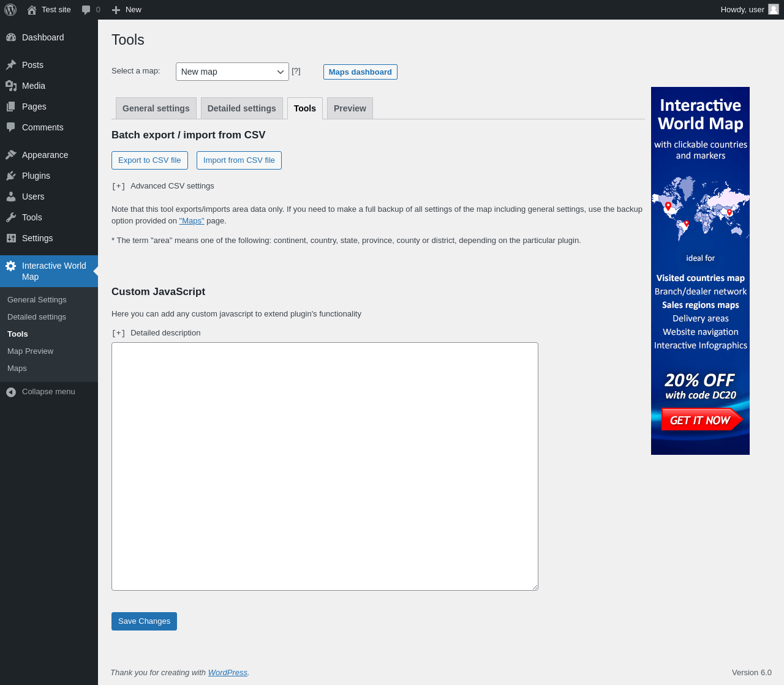Viewport: 784px width, 685px height.
Task: Click the Settings sliders icon
Action: pyautogui.click(x=11, y=238)
